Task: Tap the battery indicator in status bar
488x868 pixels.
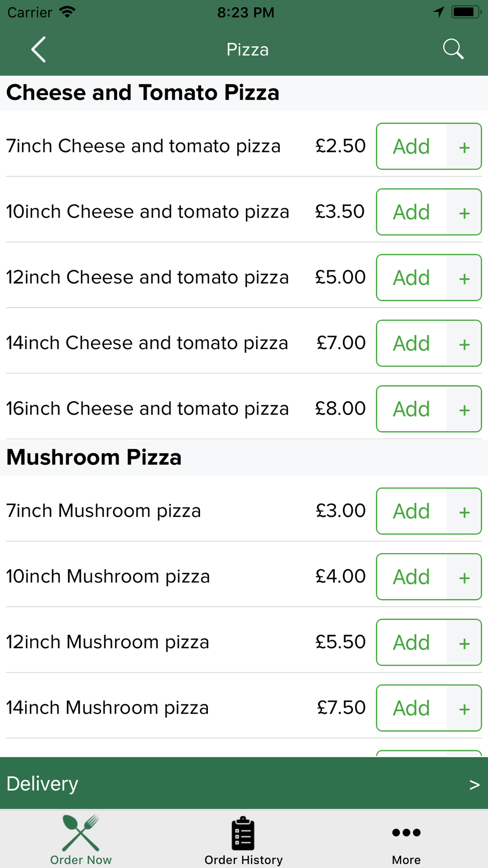Action: [x=466, y=12]
